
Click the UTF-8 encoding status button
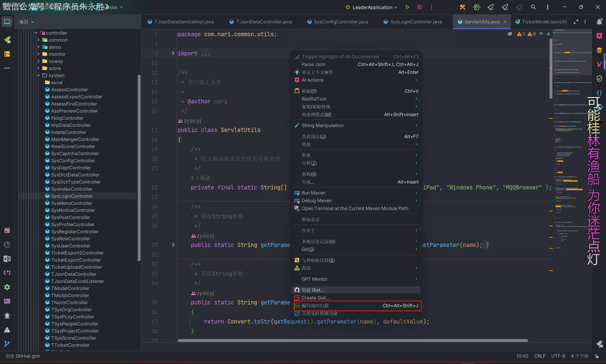pos(558,356)
